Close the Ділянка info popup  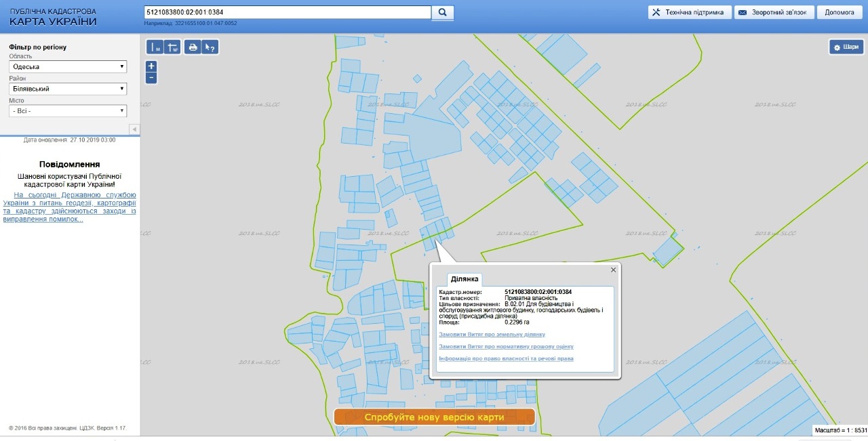[x=613, y=270]
